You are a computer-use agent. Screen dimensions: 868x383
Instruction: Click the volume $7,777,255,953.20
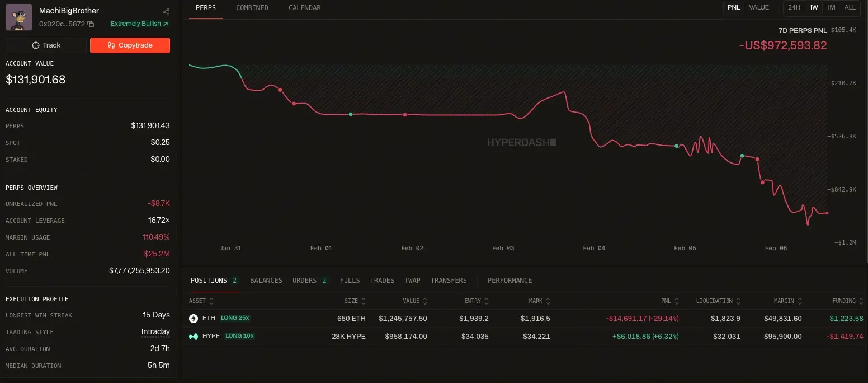(139, 271)
